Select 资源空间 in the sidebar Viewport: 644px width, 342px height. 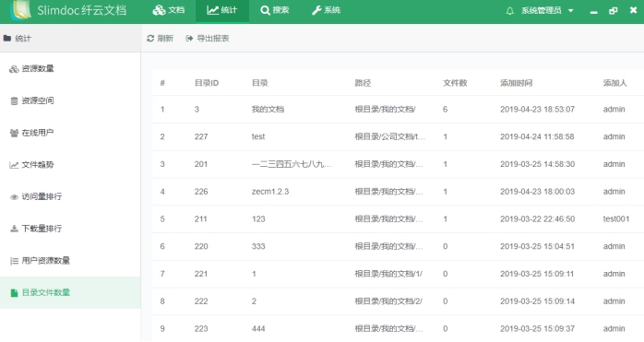(70, 100)
